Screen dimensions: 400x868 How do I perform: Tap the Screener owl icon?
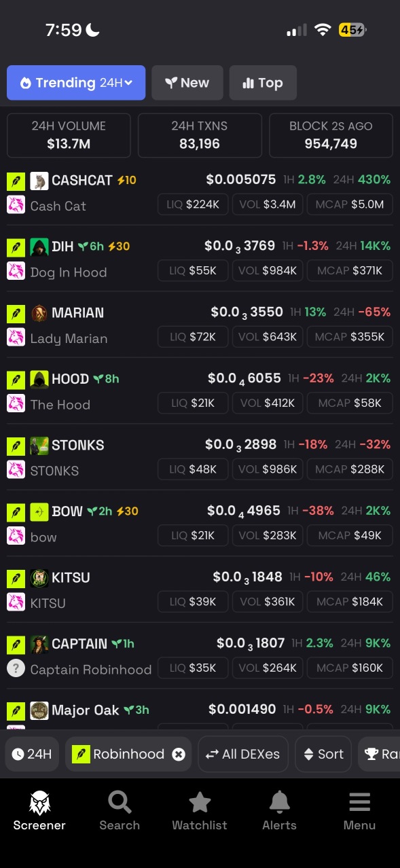(39, 802)
